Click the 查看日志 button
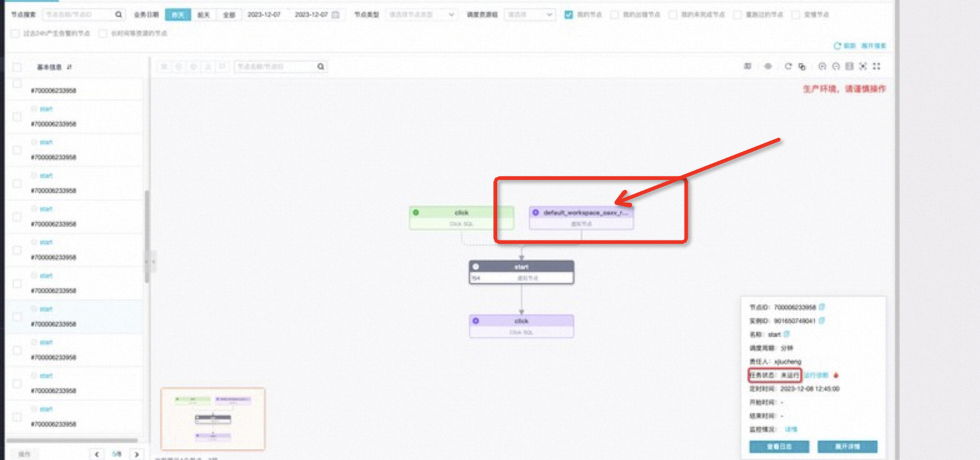980x460 pixels. (x=779, y=447)
